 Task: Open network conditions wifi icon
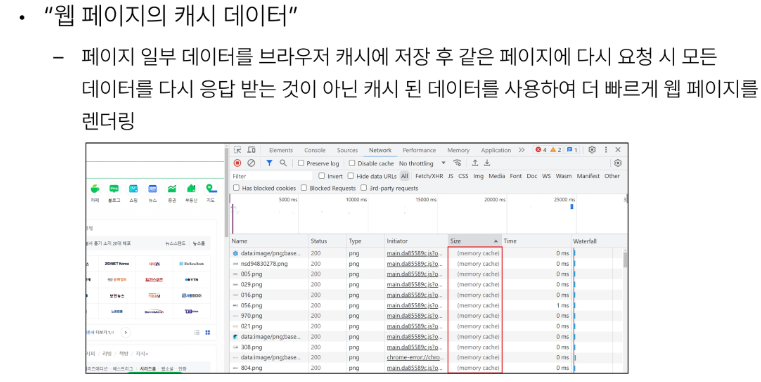pyautogui.click(x=457, y=163)
